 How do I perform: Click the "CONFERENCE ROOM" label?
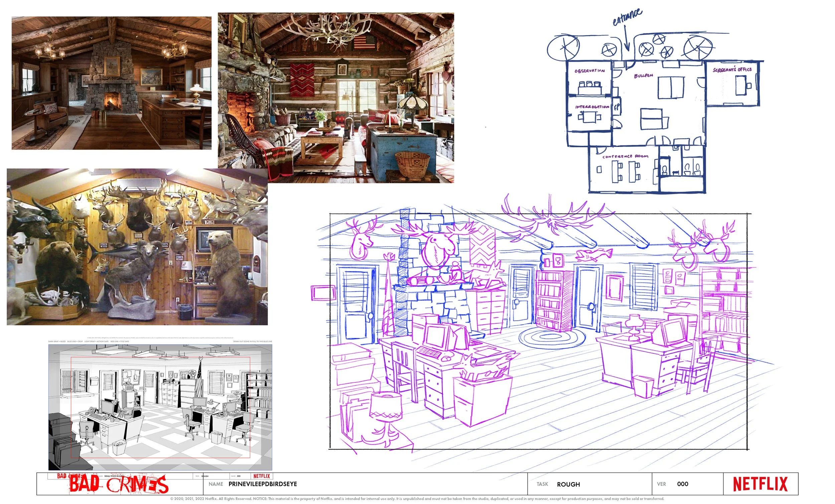click(x=625, y=157)
